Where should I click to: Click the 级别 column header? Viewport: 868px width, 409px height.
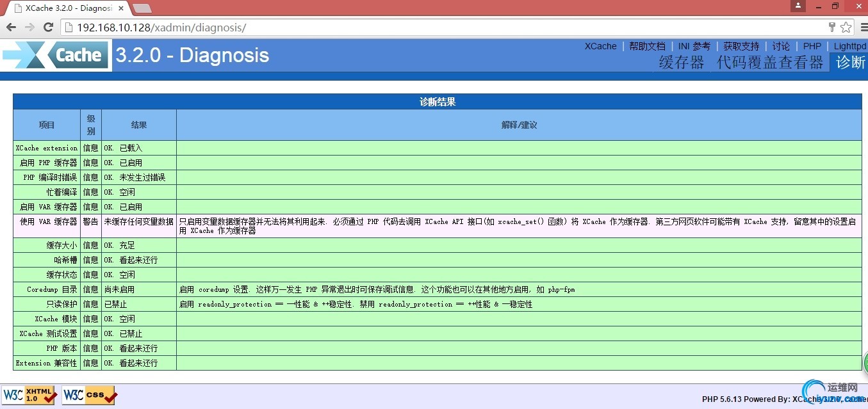click(91, 125)
